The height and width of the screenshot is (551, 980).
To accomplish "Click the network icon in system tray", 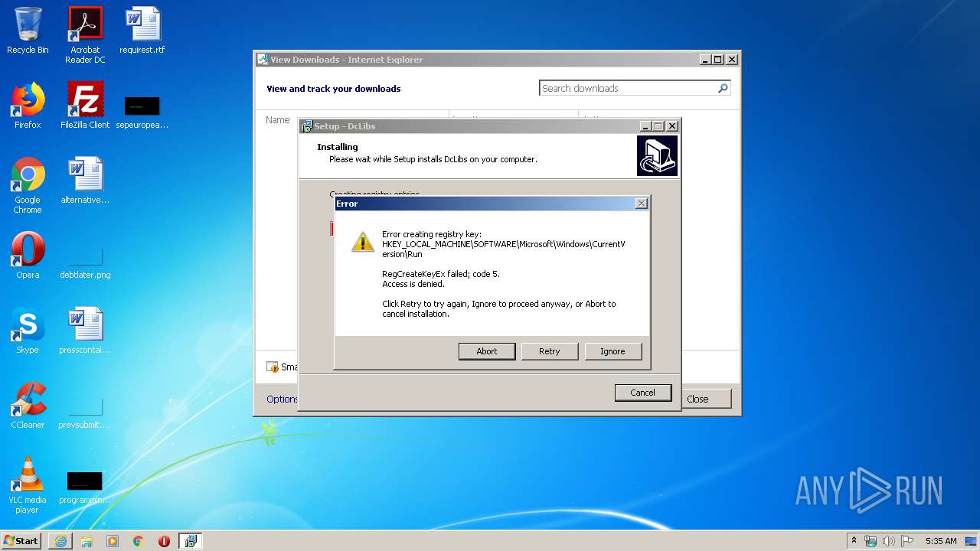I will click(871, 541).
